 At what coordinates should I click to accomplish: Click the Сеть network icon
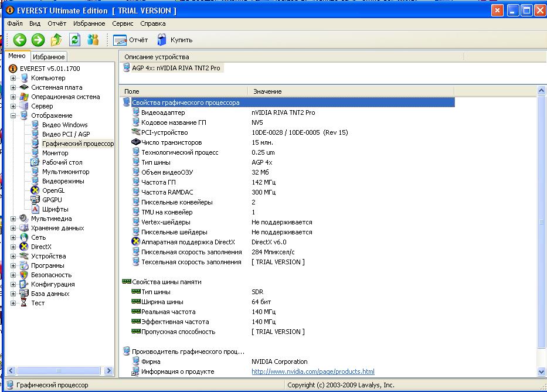point(23,237)
